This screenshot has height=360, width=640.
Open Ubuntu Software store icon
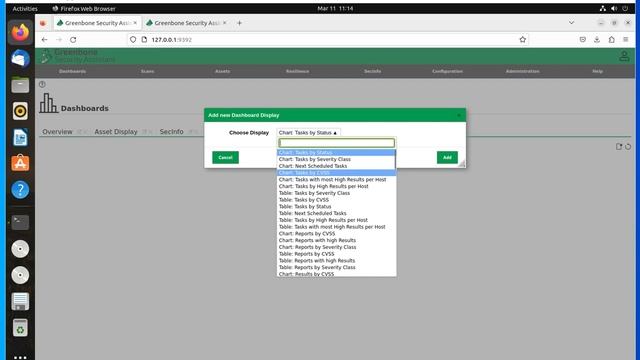tap(20, 164)
